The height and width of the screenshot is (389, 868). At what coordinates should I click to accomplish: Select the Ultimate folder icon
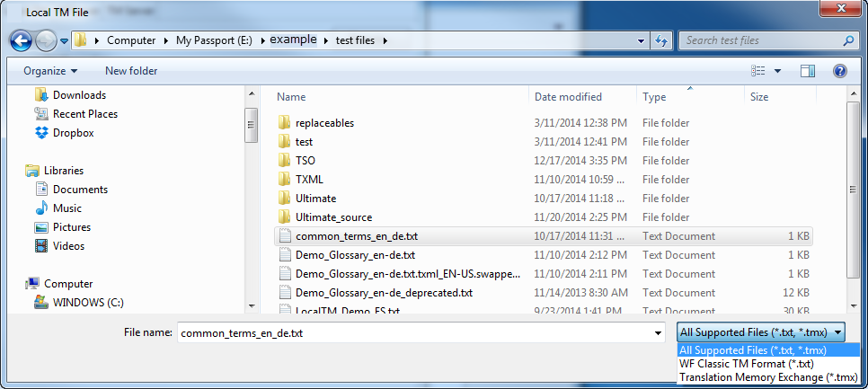tap(285, 199)
